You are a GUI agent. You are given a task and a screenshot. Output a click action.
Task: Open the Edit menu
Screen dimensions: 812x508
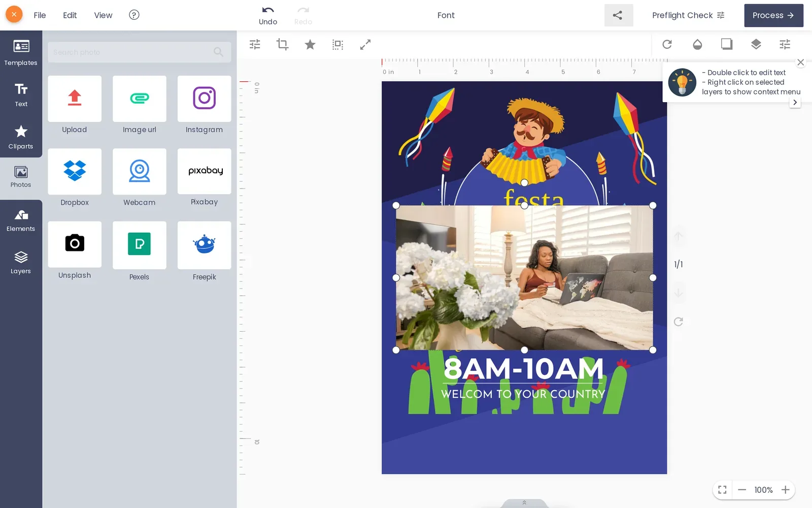pyautogui.click(x=70, y=15)
